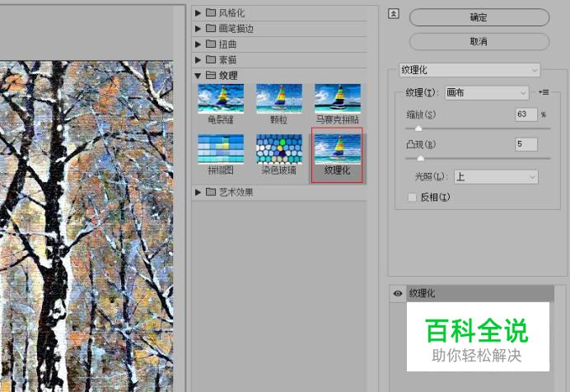Open the 纹理化 filter selection dropdown
This screenshot has height=392, width=570.
(x=470, y=70)
